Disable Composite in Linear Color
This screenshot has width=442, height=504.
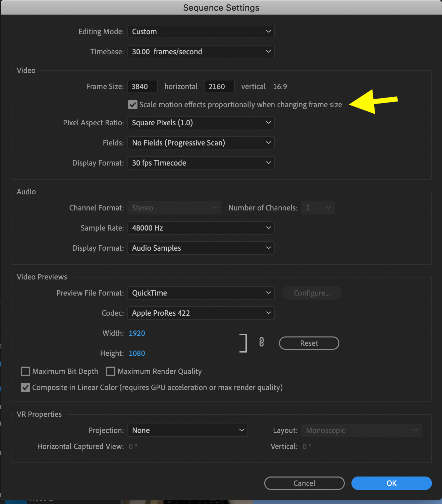click(x=25, y=387)
